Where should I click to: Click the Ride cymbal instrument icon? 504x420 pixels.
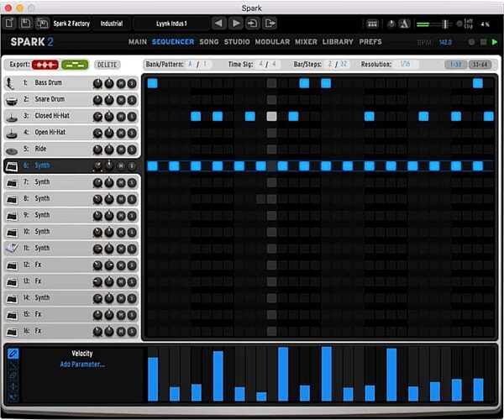coord(12,150)
